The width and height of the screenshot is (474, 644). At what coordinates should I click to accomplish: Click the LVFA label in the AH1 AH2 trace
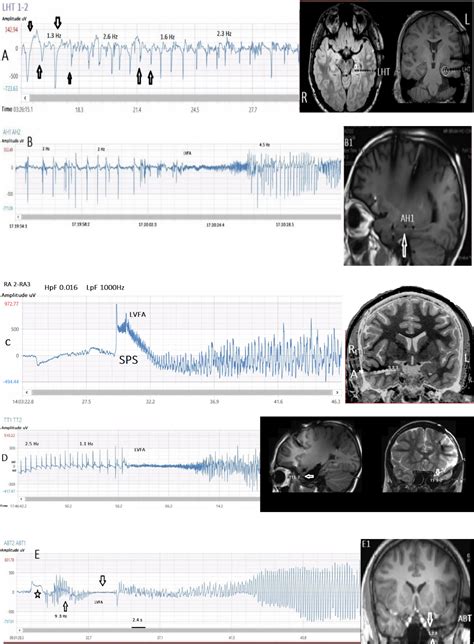tap(187, 152)
